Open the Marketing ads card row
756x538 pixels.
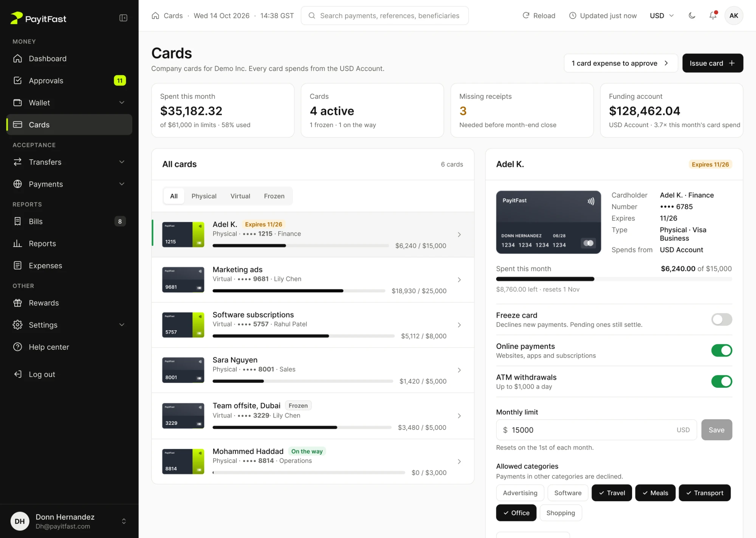[313, 280]
